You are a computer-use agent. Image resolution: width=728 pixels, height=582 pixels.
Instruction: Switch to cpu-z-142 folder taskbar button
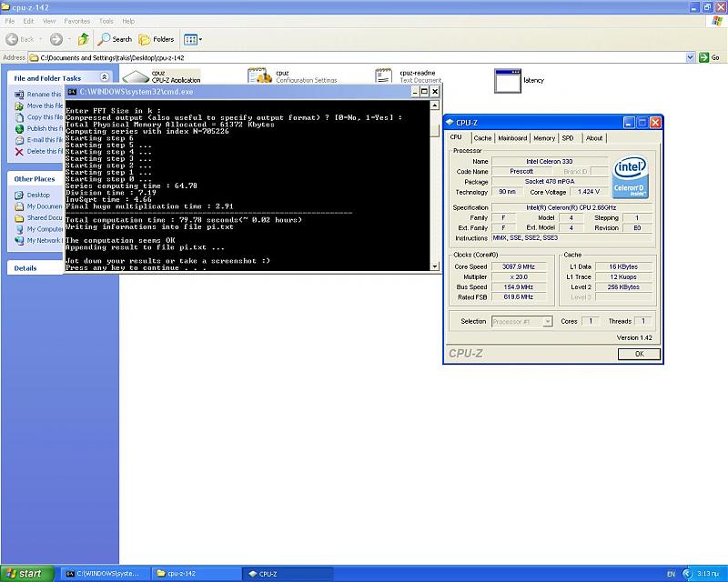click(x=197, y=574)
